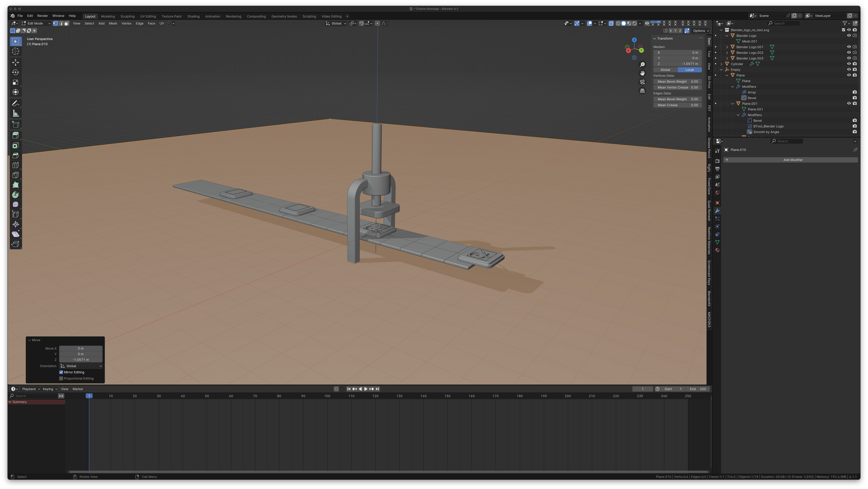Select the Cursor tool in the toolbar
This screenshot has width=868, height=489.
16,51
